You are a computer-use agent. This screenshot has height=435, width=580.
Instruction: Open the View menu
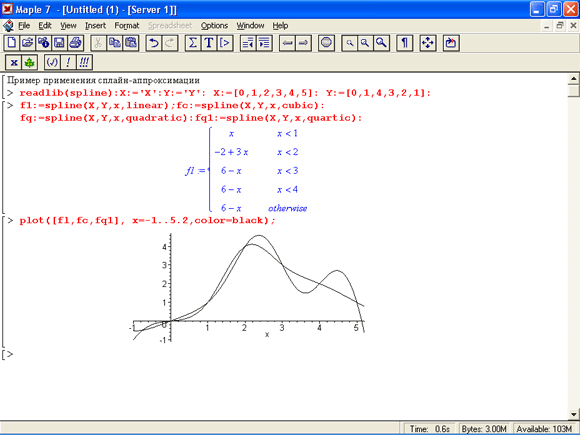tap(68, 26)
